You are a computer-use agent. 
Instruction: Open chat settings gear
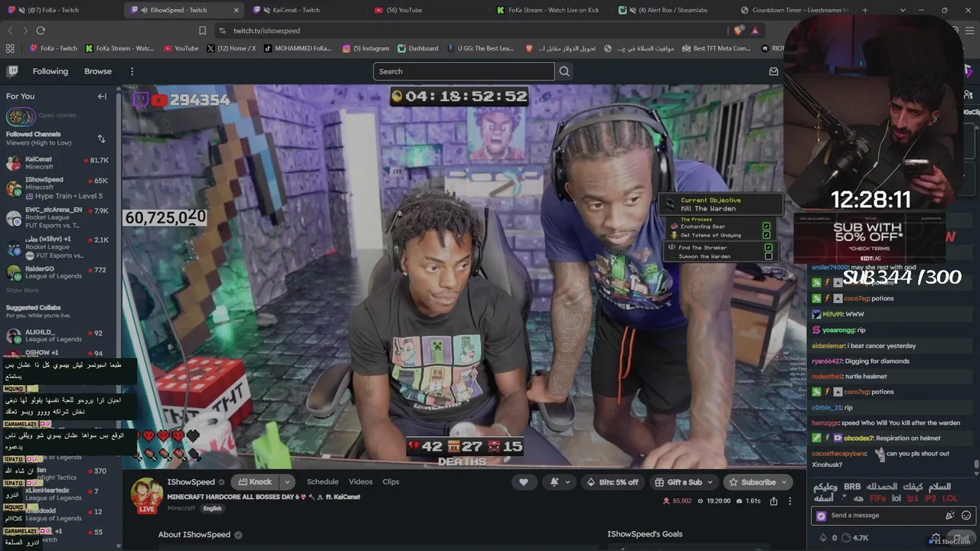tap(936, 538)
